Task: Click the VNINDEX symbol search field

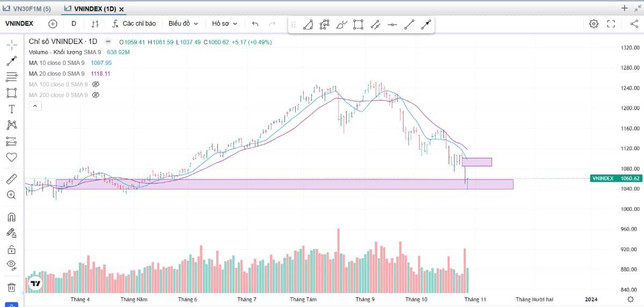Action: coord(20,24)
